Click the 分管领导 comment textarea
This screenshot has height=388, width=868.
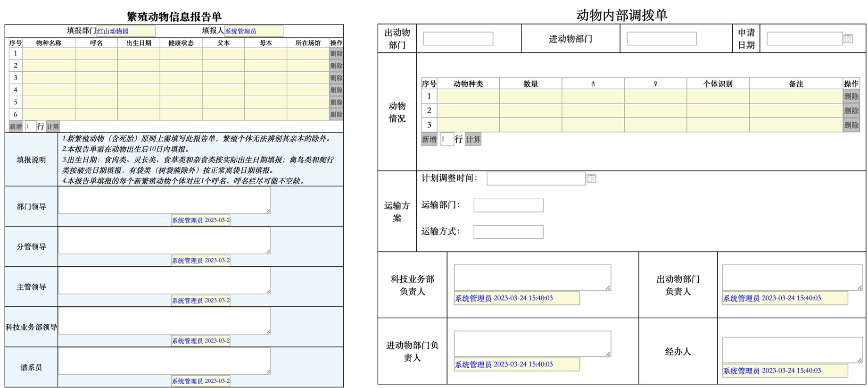(x=165, y=241)
